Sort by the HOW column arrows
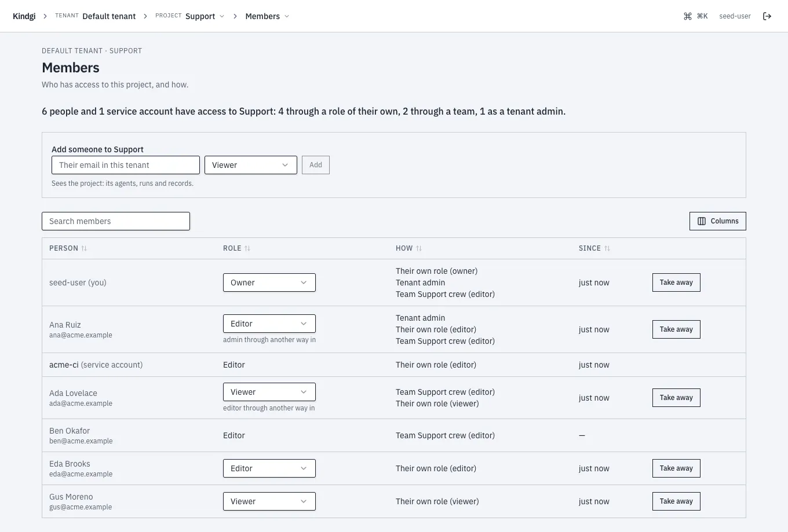The height and width of the screenshot is (532, 788). point(419,248)
